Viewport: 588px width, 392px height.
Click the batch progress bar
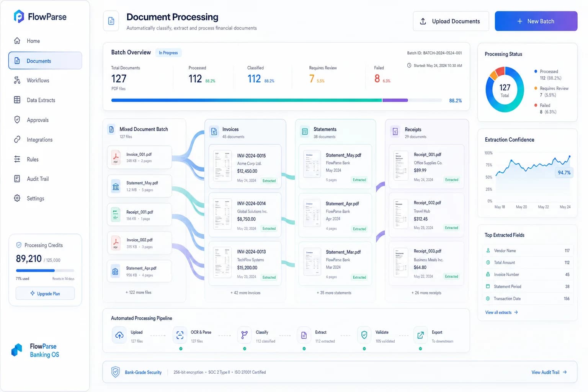276,100
